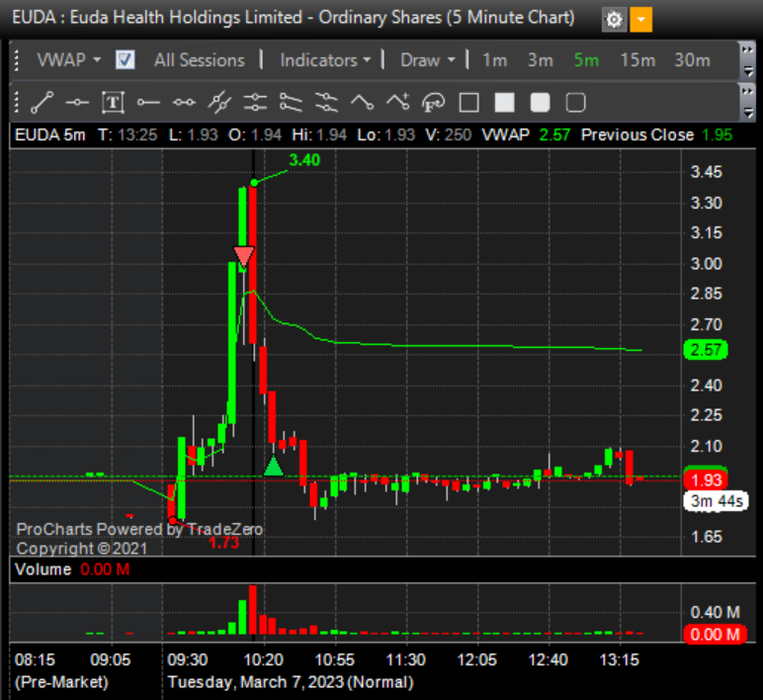The width and height of the screenshot is (763, 700).
Task: Click the chart title EUDA Health Holdings
Action: coord(293,18)
